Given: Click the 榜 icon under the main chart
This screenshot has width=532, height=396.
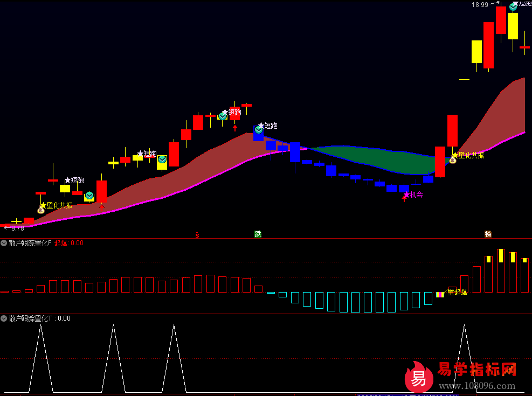Looking at the screenshot, I should [x=488, y=234].
